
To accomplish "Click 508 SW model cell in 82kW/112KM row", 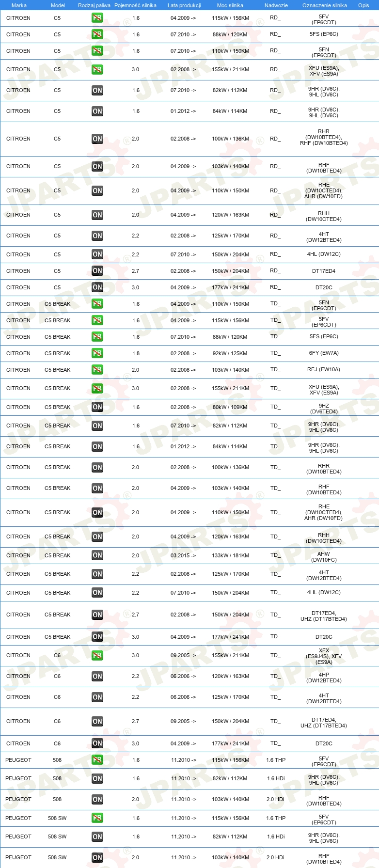I will pyautogui.click(x=57, y=836).
